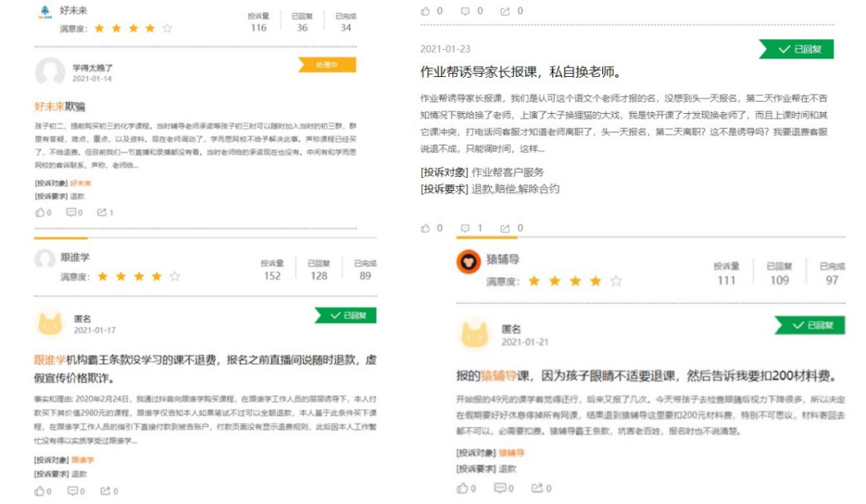Click the username 学得太晚了
Image resolution: width=866 pixels, height=504 pixels.
[x=93, y=68]
